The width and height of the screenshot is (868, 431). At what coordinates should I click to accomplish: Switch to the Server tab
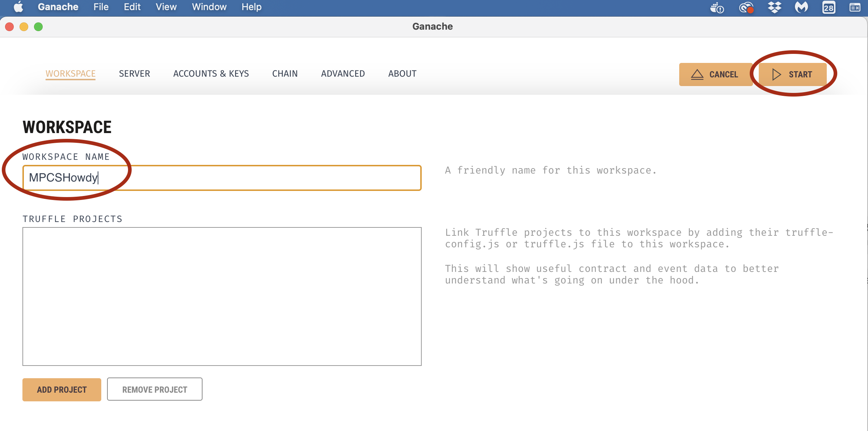[x=134, y=74]
